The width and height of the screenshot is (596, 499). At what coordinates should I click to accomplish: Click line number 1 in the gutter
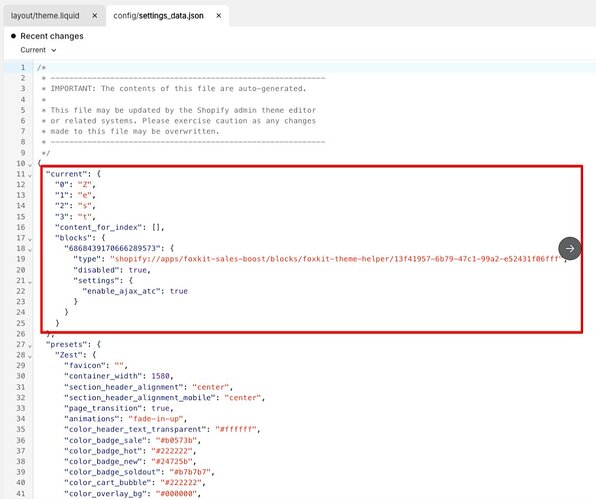tap(23, 68)
